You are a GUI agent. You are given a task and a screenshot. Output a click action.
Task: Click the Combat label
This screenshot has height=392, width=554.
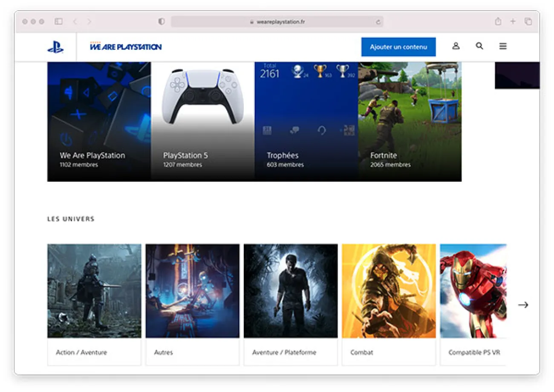(x=361, y=352)
